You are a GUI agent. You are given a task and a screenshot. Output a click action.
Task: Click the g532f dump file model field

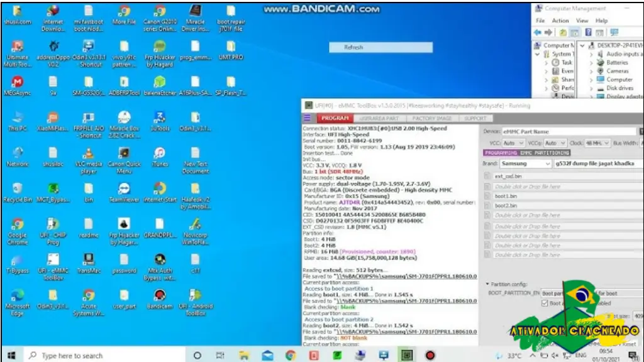[x=598, y=163]
